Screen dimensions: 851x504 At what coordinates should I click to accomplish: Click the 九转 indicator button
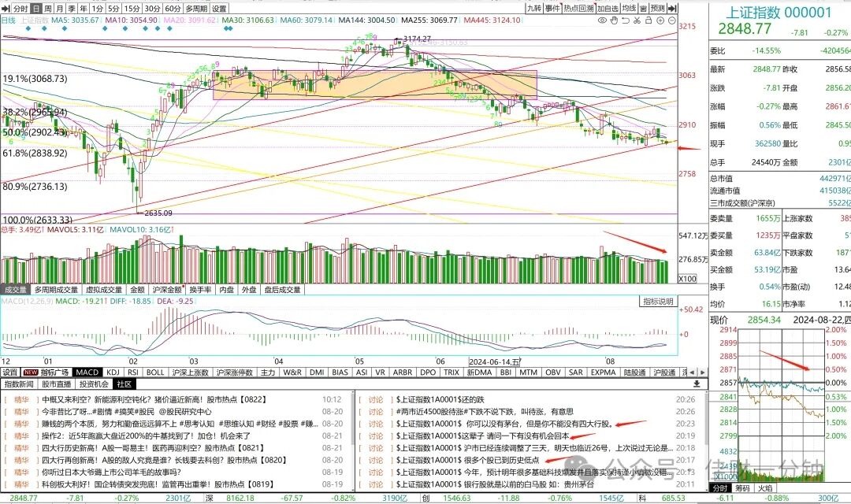[x=534, y=8]
